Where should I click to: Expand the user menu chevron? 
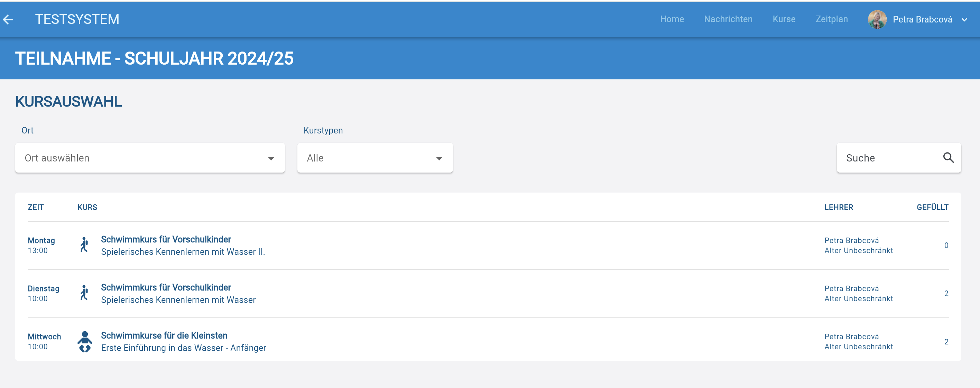pyautogui.click(x=964, y=20)
